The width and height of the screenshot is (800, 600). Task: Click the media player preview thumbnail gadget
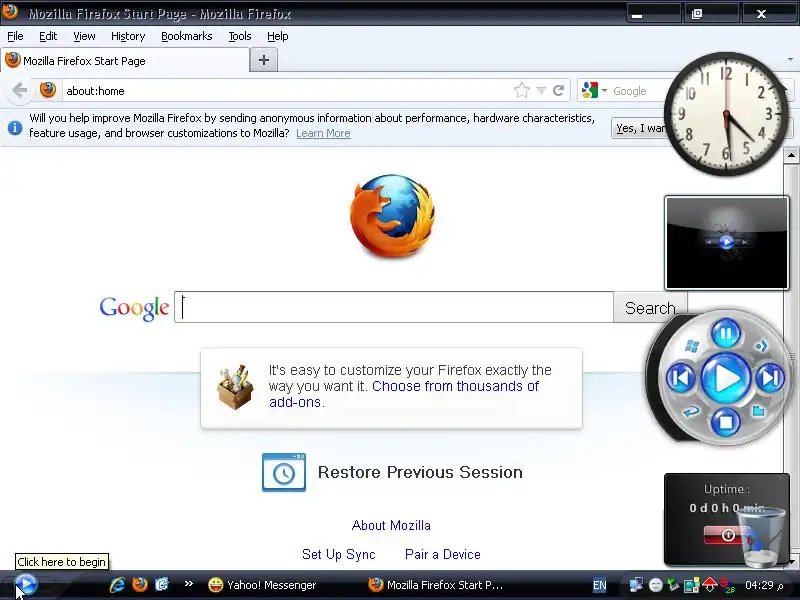point(727,243)
